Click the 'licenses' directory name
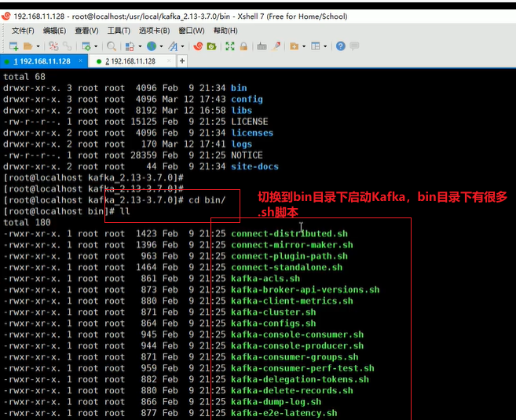 [x=252, y=133]
